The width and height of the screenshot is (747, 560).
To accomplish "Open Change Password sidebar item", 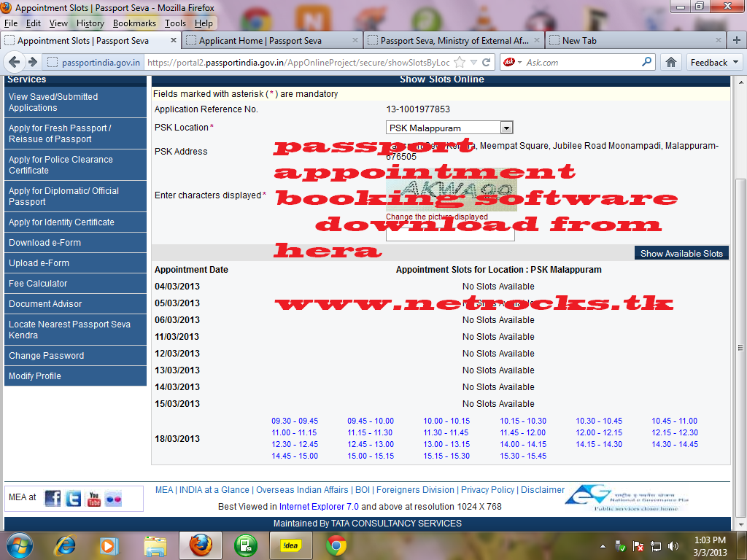I will (75, 356).
